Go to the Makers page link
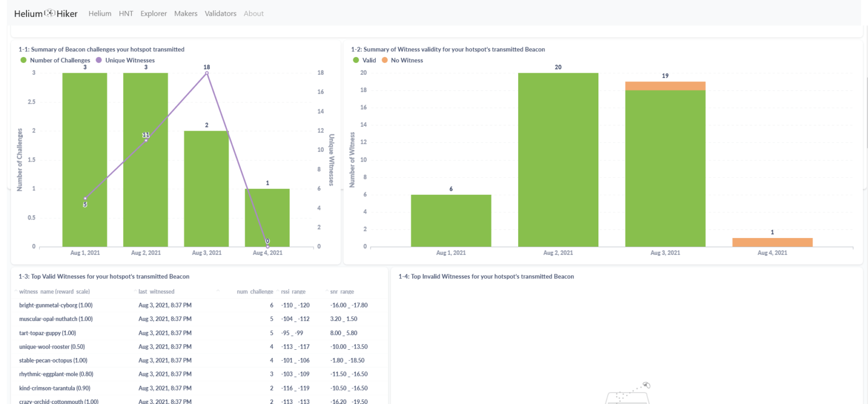 click(x=186, y=14)
